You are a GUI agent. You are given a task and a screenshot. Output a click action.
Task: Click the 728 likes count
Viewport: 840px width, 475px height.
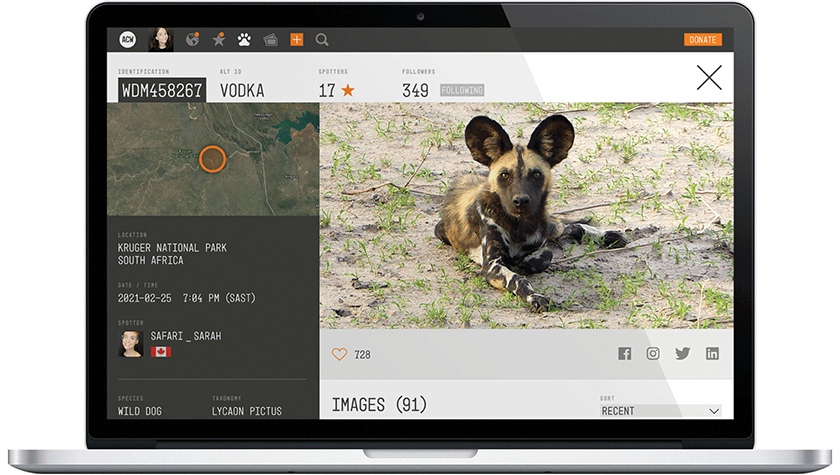pyautogui.click(x=362, y=355)
